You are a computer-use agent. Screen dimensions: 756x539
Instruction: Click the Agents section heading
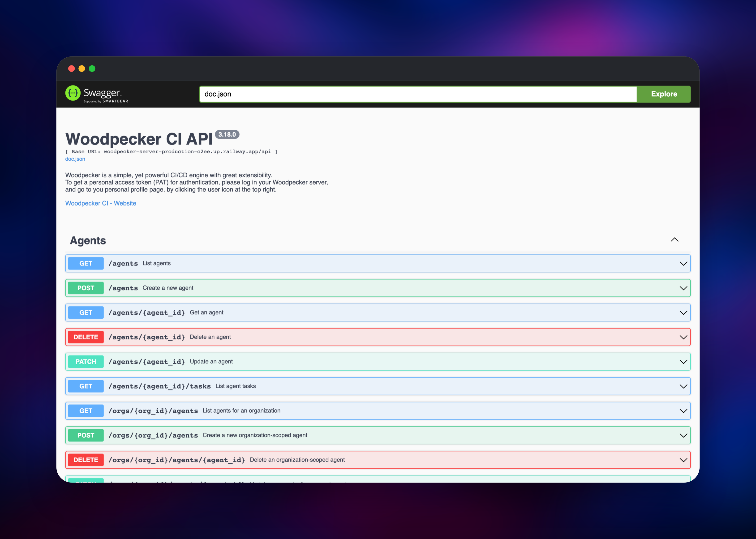(88, 240)
